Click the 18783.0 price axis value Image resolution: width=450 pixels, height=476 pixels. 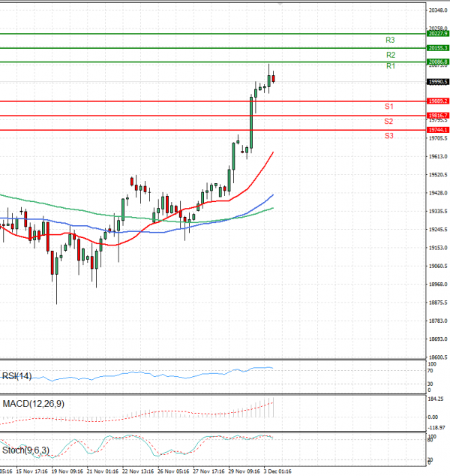pos(438,321)
